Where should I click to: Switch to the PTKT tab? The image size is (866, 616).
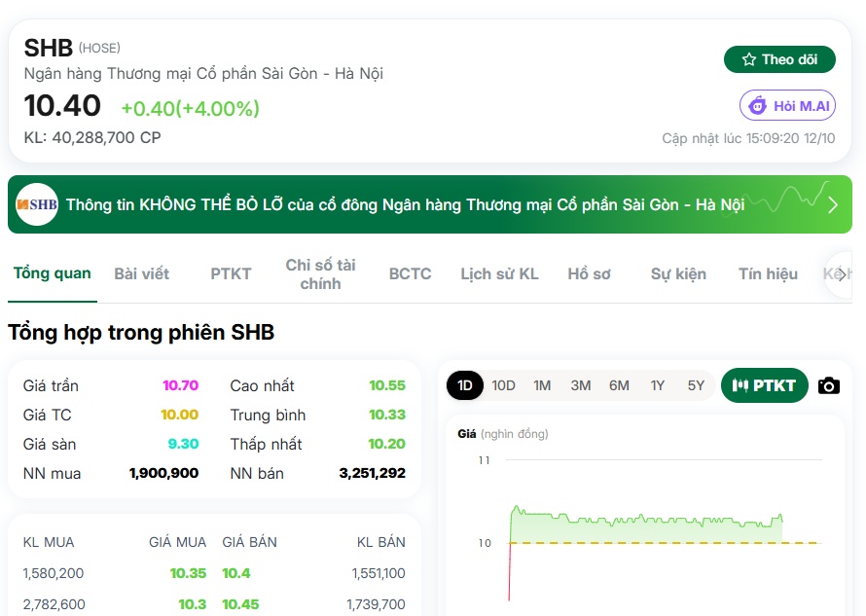click(231, 274)
